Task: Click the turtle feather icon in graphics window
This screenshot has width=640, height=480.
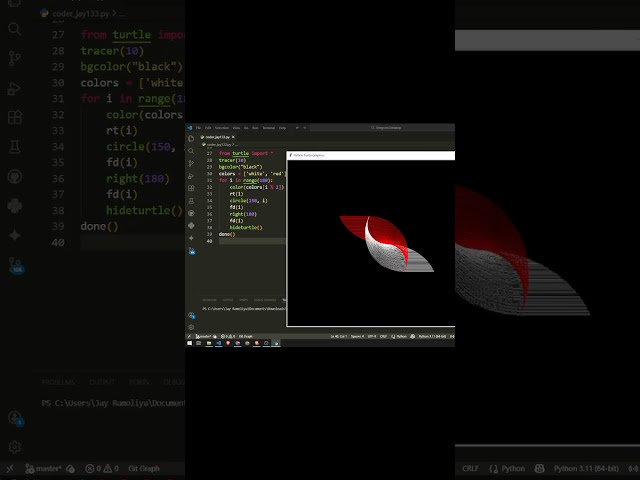Action: (x=291, y=155)
